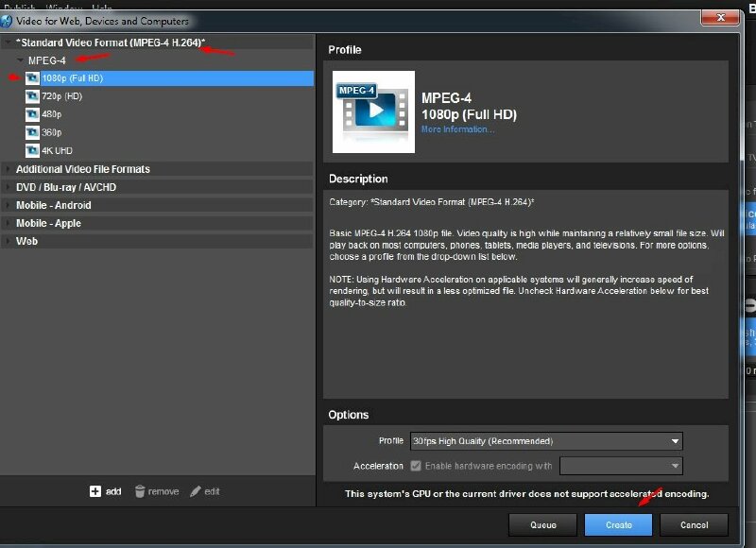Click the edit profile pencil icon
Screen dimensions: 756x548
pos(196,491)
